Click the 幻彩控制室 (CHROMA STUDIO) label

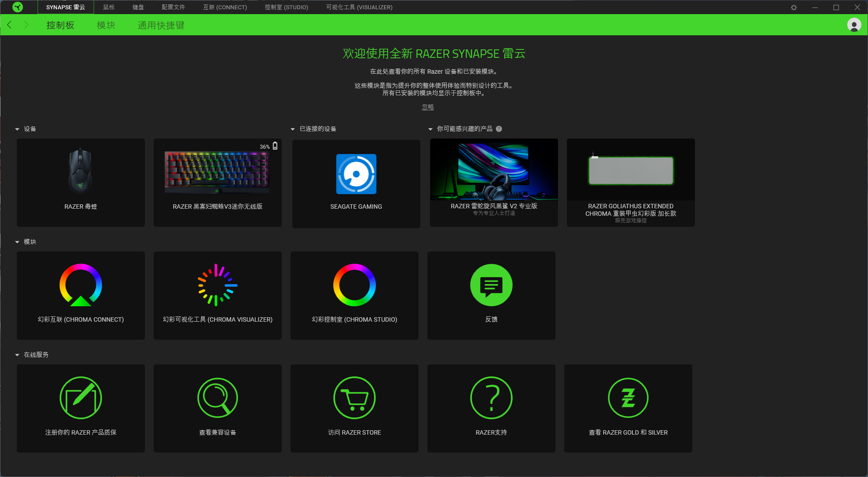pyautogui.click(x=355, y=319)
